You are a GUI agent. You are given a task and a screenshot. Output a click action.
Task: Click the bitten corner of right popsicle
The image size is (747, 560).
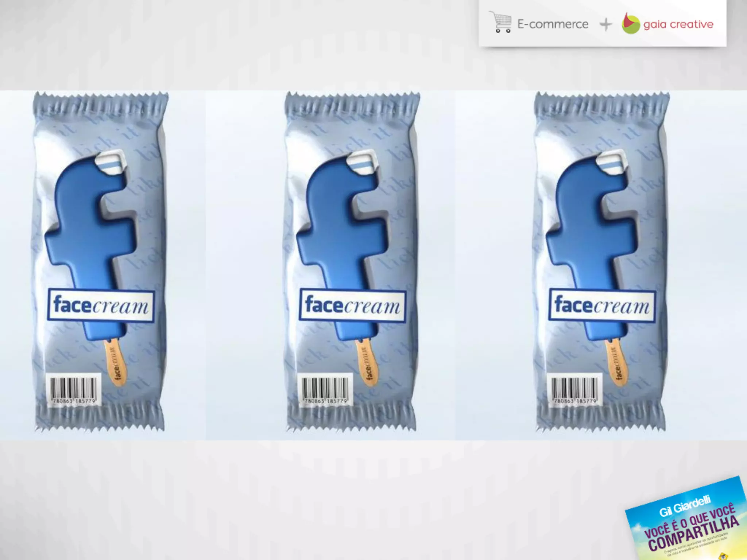611,162
